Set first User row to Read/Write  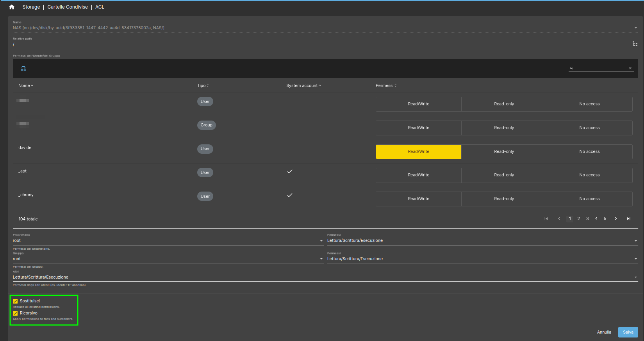(x=419, y=104)
